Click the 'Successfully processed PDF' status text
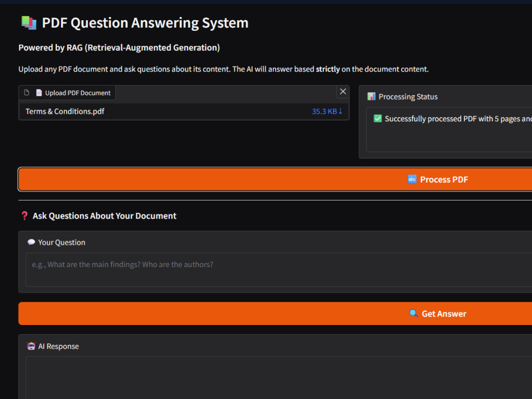Image resolution: width=532 pixels, height=399 pixels. coord(458,119)
